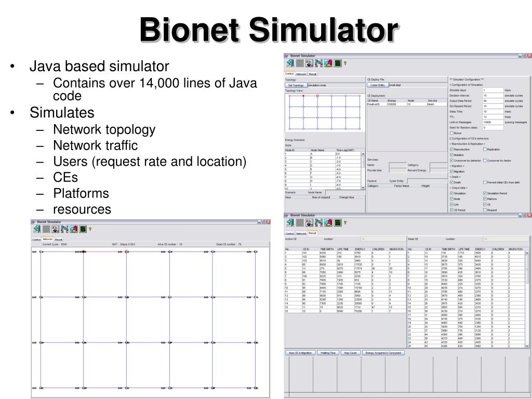This screenshot has width=532, height=399.
Task: Uncheck the Reproduction checkbox
Action: [451, 149]
